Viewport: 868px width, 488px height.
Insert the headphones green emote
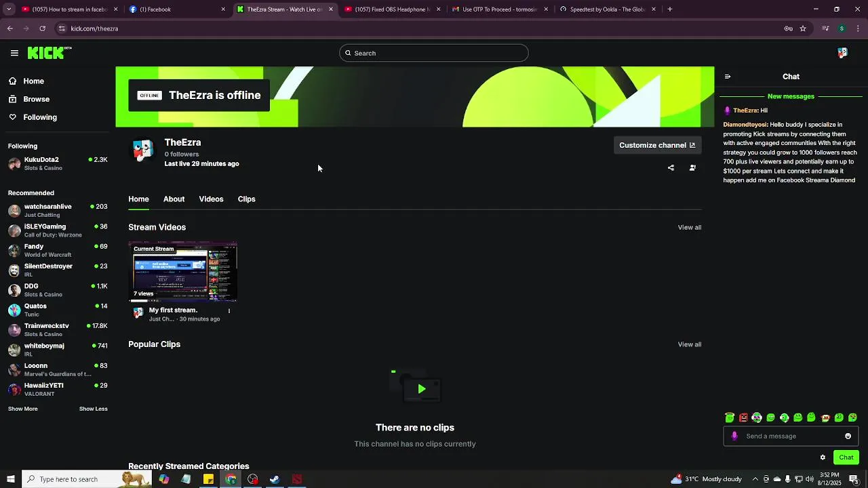coord(785,418)
